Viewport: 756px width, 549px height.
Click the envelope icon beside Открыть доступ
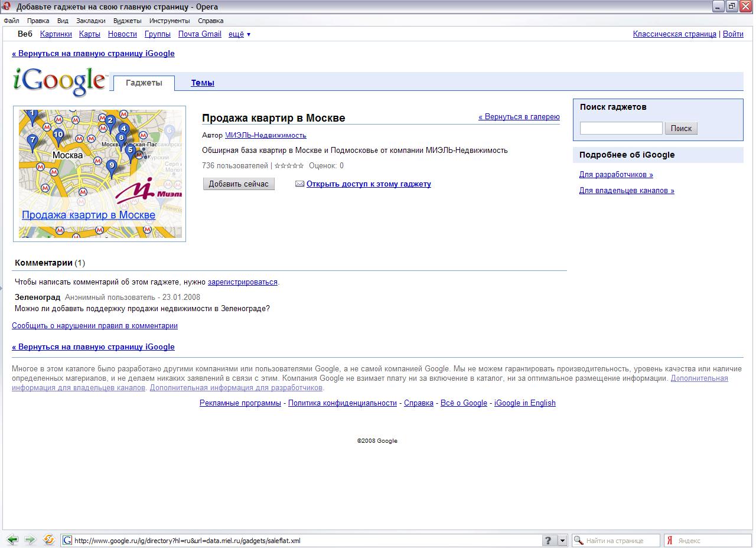(299, 184)
